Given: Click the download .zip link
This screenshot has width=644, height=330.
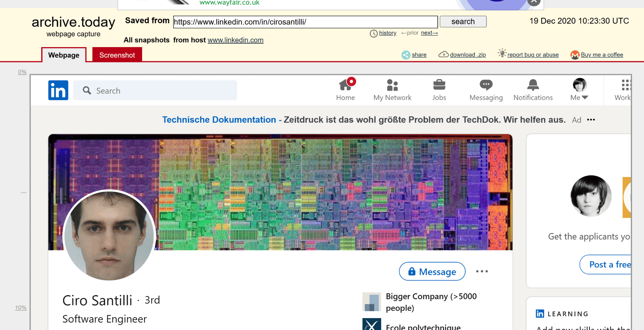Looking at the screenshot, I should (467, 55).
